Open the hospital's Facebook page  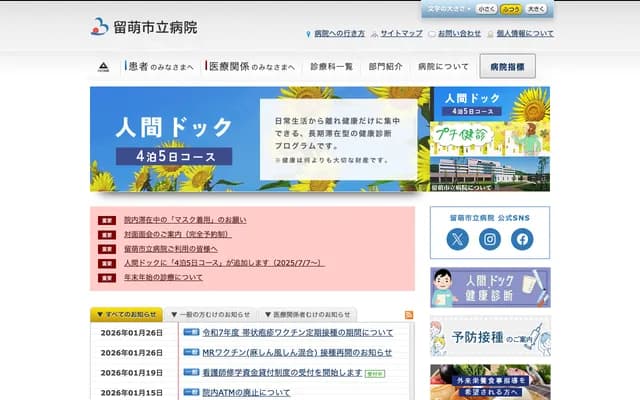(522, 239)
